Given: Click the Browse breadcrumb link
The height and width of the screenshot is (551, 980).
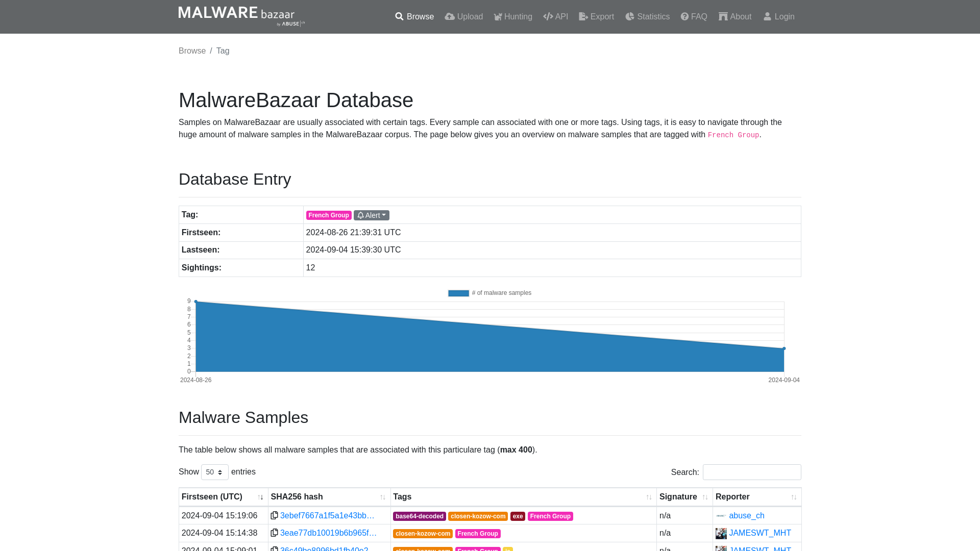Looking at the screenshot, I should pos(192,51).
